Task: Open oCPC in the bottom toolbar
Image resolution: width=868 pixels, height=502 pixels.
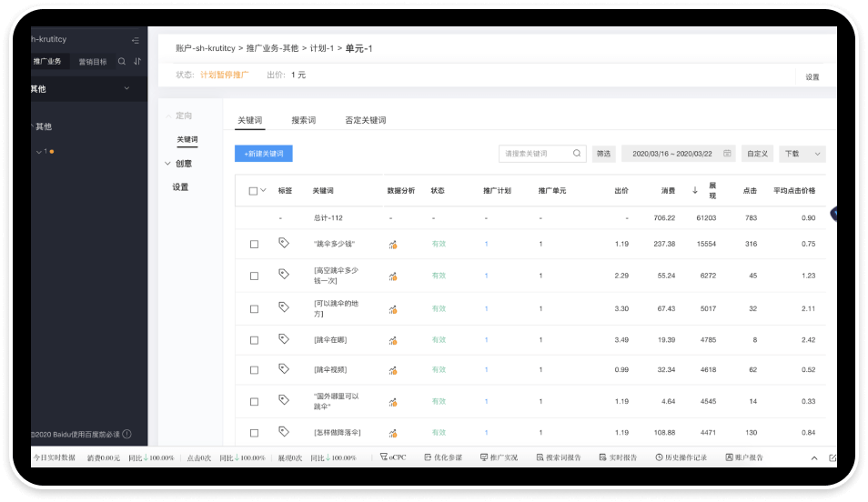Action: click(x=393, y=457)
